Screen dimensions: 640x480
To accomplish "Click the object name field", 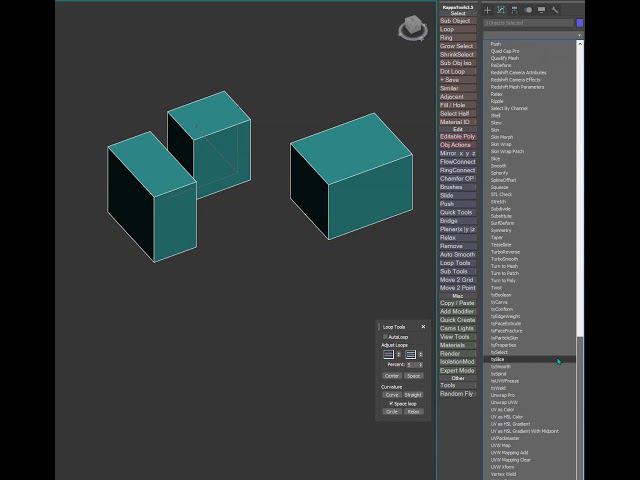I will point(528,23).
